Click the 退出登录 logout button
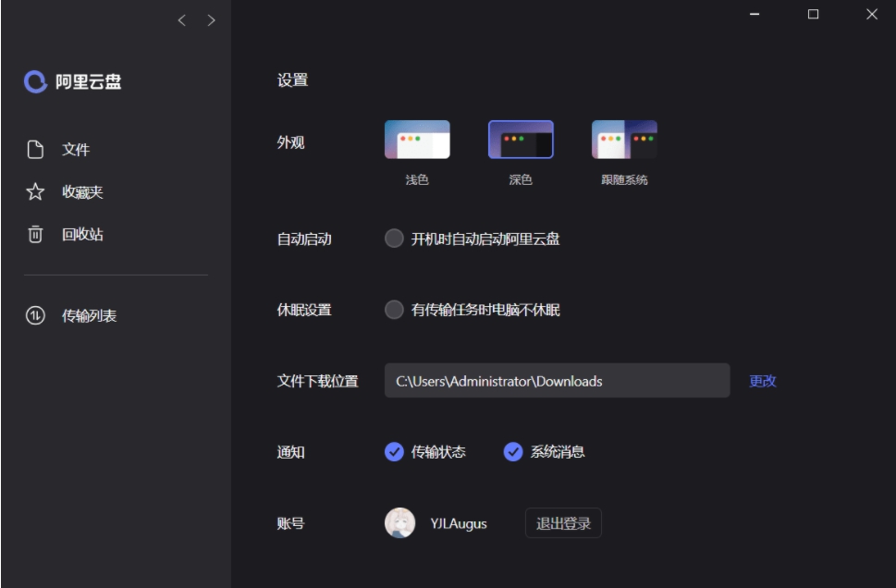This screenshot has width=896, height=588. click(x=564, y=524)
